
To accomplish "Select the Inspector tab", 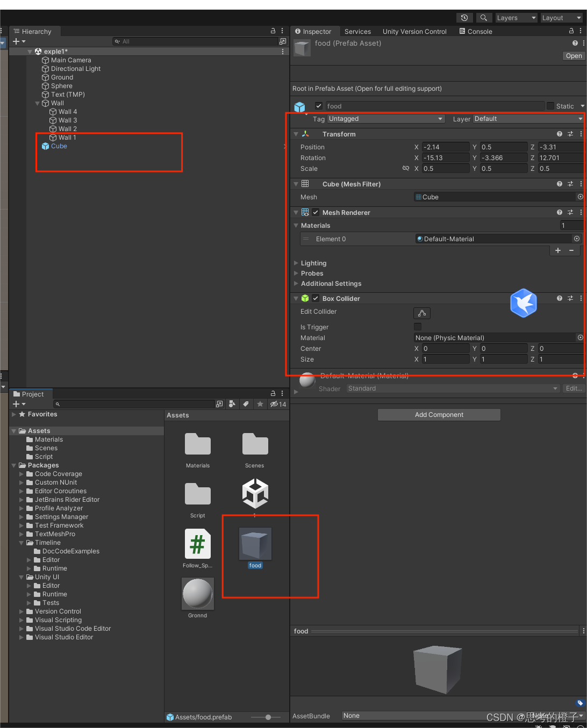I will (313, 32).
